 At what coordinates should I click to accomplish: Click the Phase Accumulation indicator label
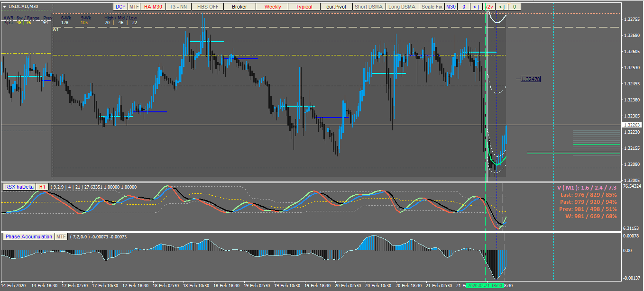point(29,236)
